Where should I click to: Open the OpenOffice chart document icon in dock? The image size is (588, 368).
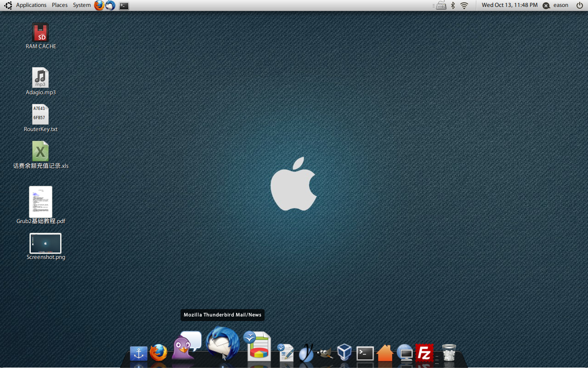coord(257,346)
